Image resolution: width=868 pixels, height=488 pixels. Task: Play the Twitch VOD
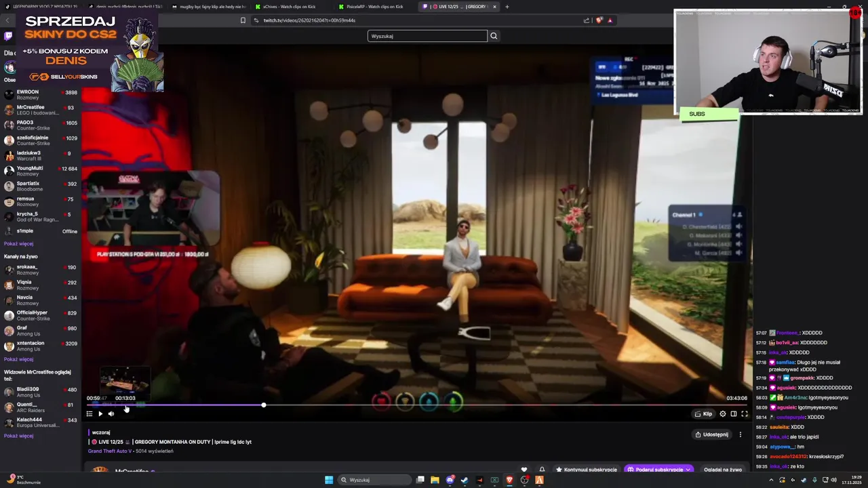[x=100, y=413]
